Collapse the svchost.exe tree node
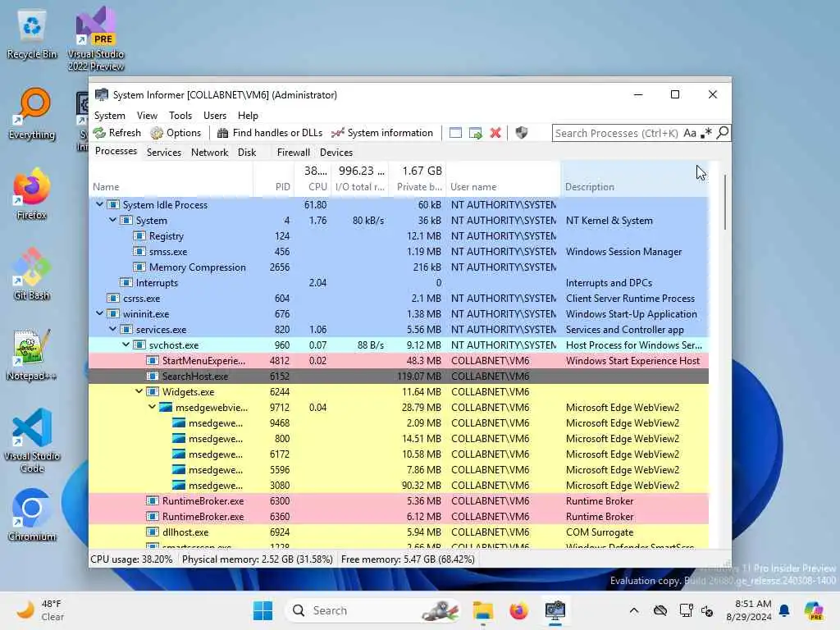Viewport: 840px width, 630px height. 126,345
